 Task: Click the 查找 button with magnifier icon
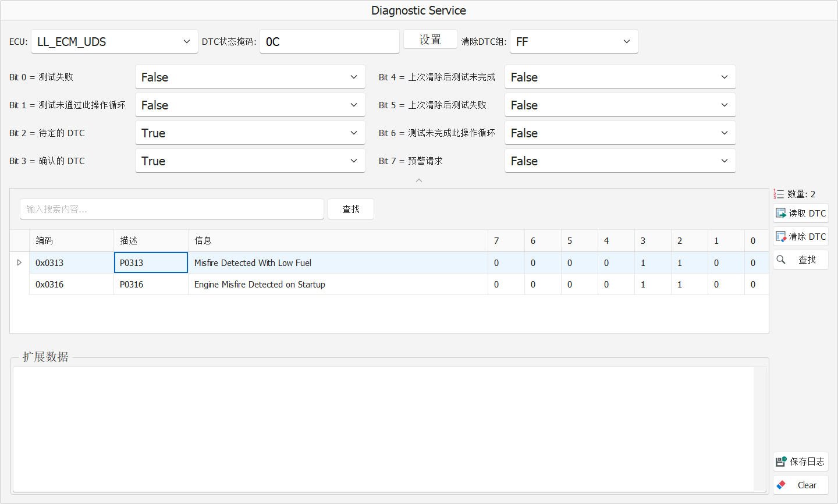coord(801,260)
